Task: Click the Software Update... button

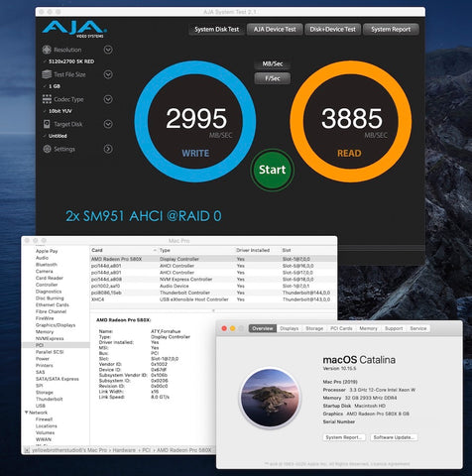Action: click(x=394, y=437)
